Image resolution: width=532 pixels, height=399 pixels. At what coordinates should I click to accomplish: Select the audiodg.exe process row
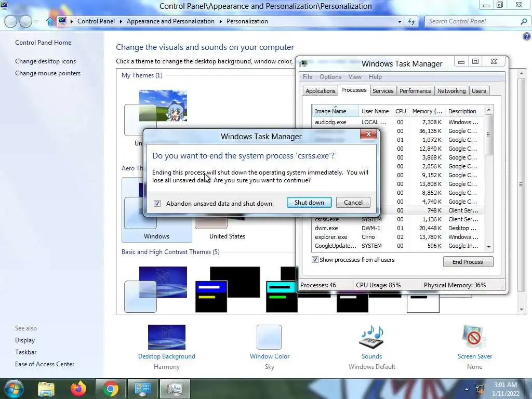click(x=397, y=122)
